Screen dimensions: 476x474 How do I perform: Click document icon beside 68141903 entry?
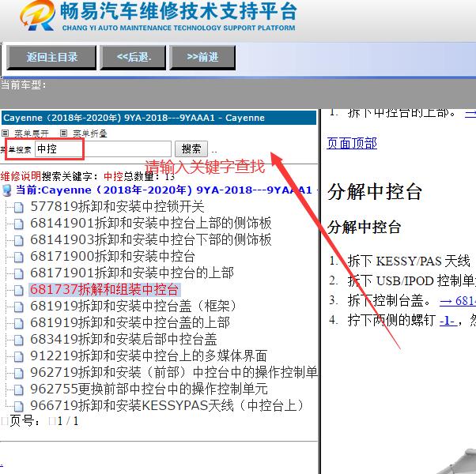pos(18,241)
